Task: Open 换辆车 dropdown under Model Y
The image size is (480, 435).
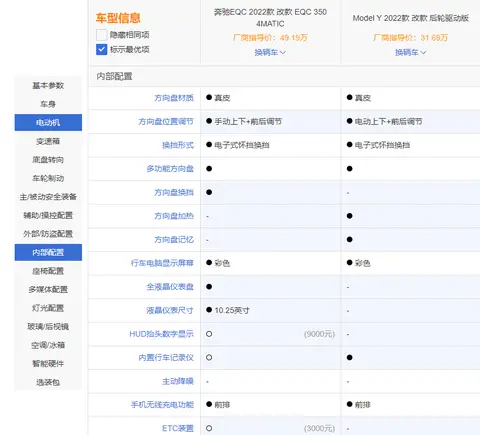Action: tap(410, 52)
